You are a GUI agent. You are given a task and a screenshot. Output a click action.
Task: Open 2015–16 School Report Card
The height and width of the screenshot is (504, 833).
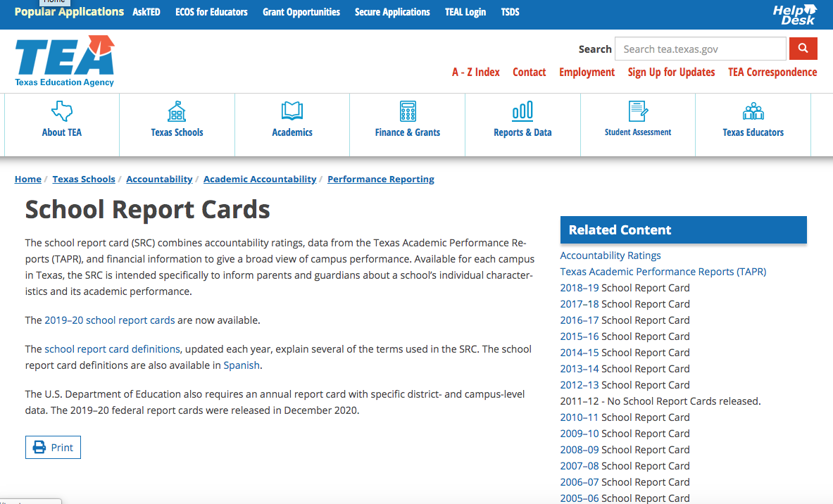tap(579, 336)
